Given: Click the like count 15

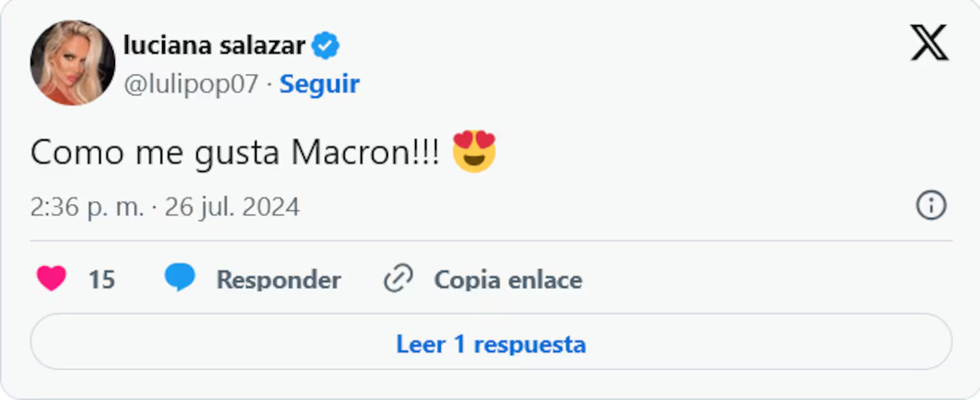Looking at the screenshot, I should [101, 280].
